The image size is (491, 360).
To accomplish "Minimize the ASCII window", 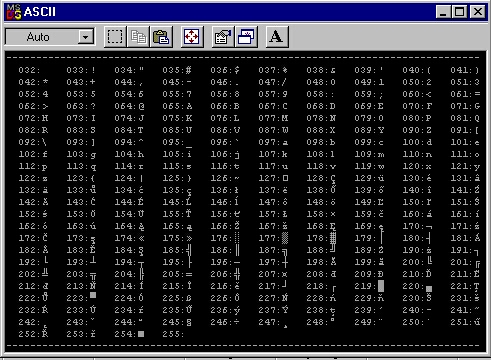I will click(443, 12).
